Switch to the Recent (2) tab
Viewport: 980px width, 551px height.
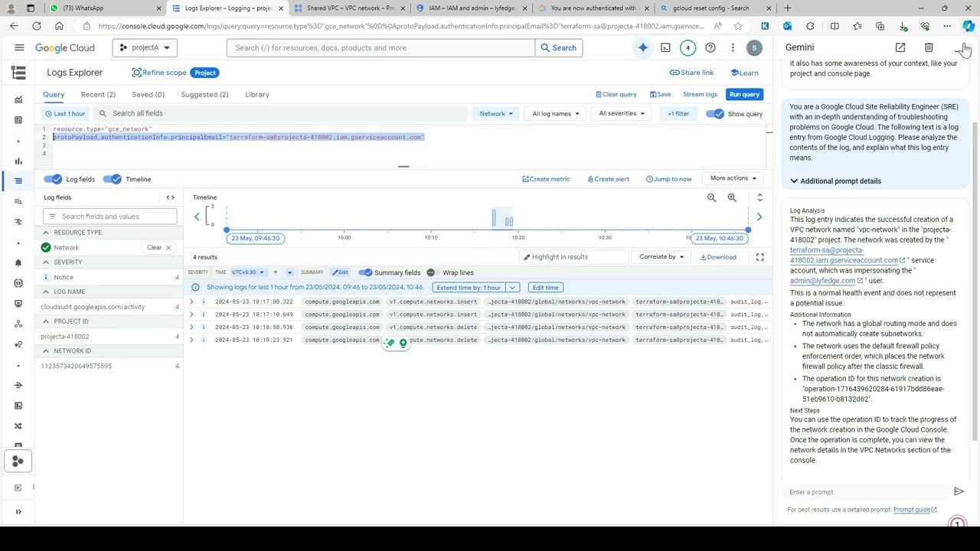pos(98,95)
